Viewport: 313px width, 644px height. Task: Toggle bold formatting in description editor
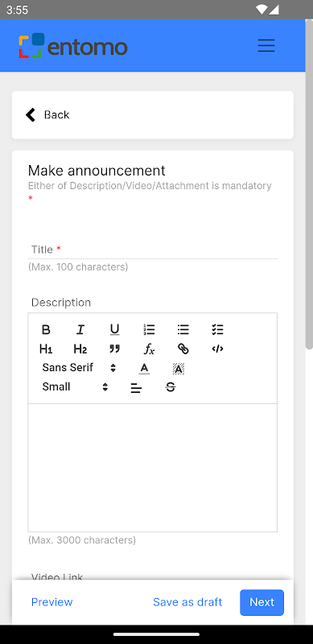(46, 329)
